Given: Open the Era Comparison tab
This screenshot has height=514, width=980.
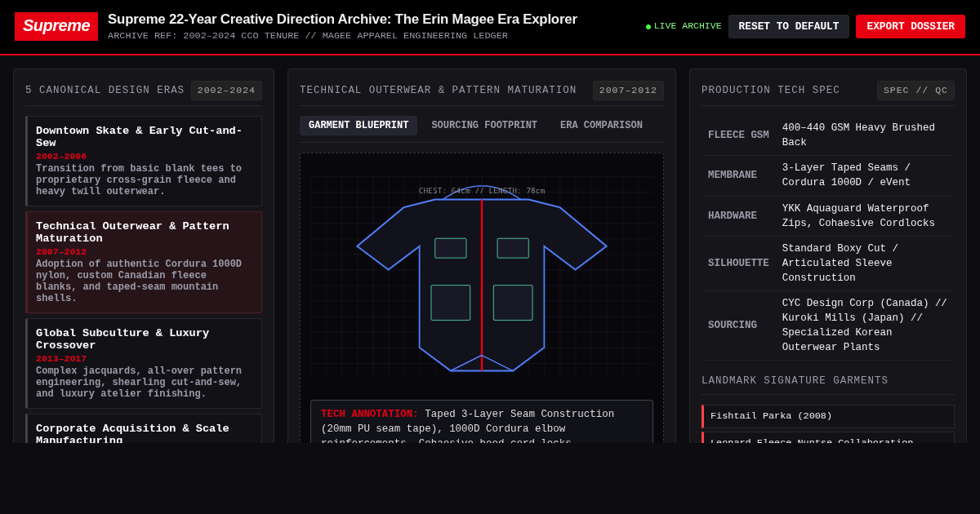Looking at the screenshot, I should tap(601, 126).
